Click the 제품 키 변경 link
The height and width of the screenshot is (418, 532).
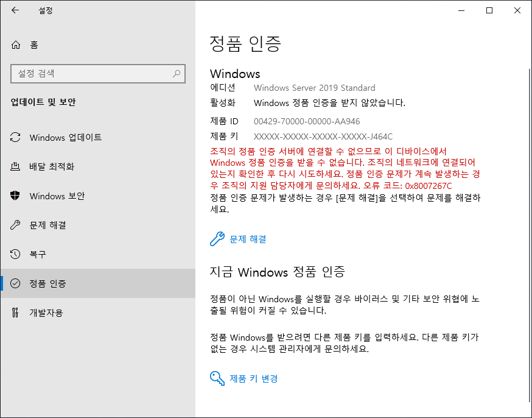coord(254,378)
